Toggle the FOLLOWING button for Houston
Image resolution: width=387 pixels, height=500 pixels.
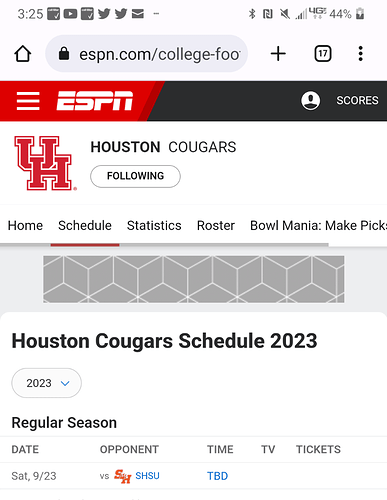[135, 176]
